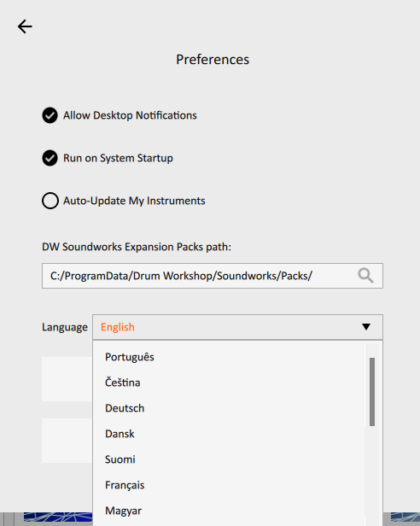Go back using the left arrow icon
The height and width of the screenshot is (526, 420).
(25, 26)
